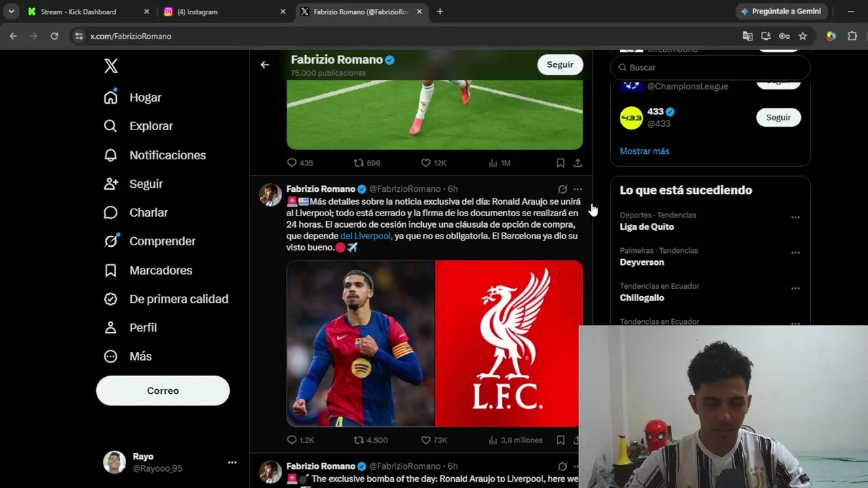Open Marcadores in the sidebar
868x488 pixels.
(148, 270)
